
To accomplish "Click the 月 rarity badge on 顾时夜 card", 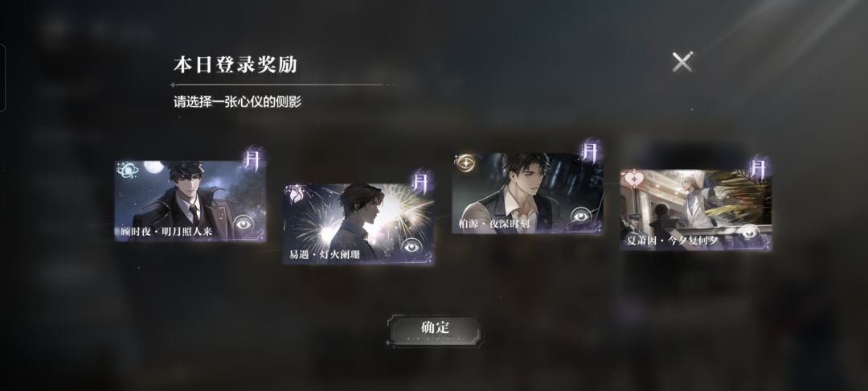I will (x=252, y=158).
